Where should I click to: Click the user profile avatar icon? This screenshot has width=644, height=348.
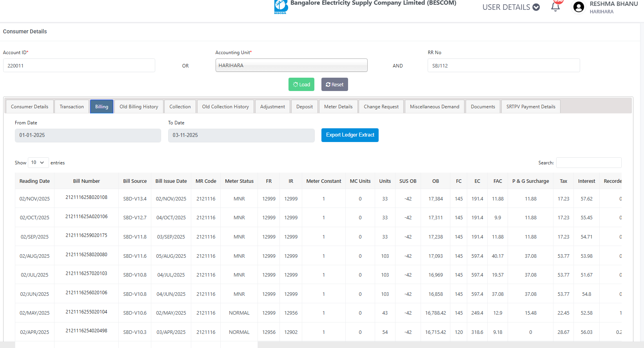pyautogui.click(x=579, y=7)
